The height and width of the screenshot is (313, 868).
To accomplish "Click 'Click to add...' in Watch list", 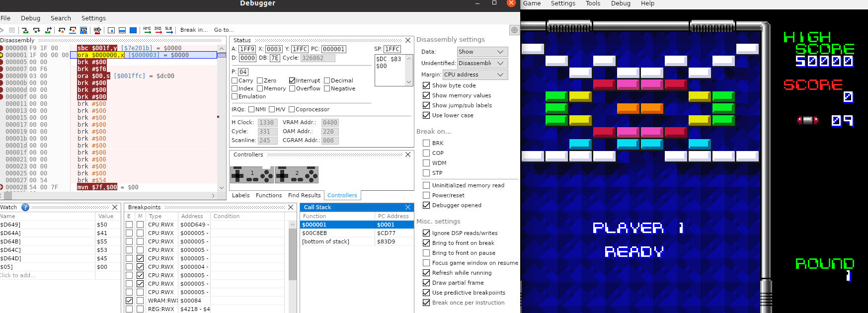I will click(x=18, y=275).
